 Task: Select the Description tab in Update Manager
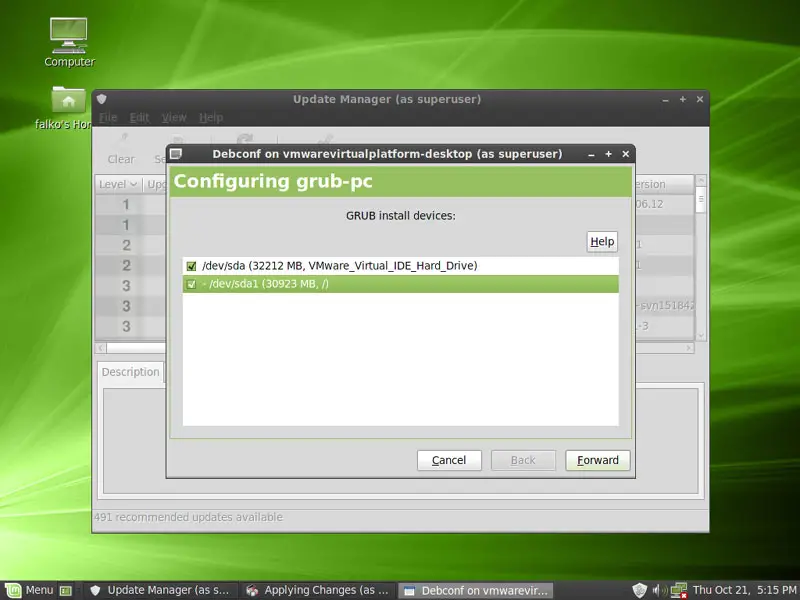pos(131,372)
